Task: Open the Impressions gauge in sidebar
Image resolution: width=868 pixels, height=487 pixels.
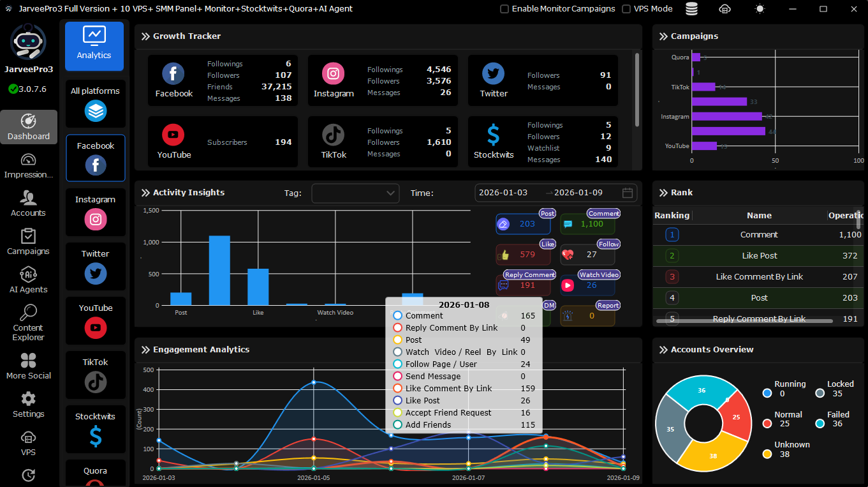Action: coord(29,160)
